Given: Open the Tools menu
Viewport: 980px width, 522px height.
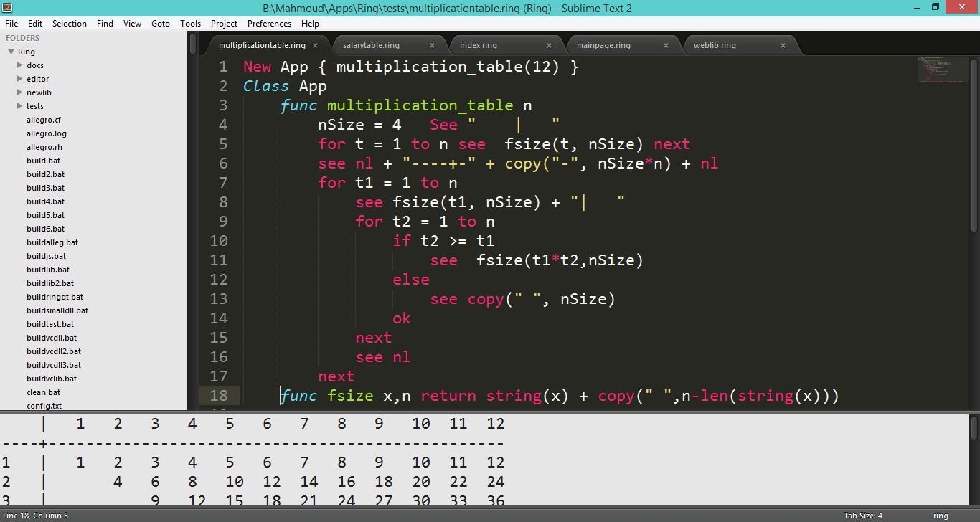Looking at the screenshot, I should tap(190, 24).
